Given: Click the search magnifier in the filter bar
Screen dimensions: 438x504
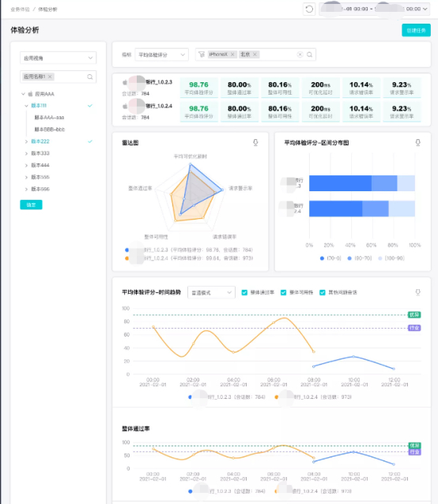Looking at the screenshot, I should pyautogui.click(x=309, y=55).
